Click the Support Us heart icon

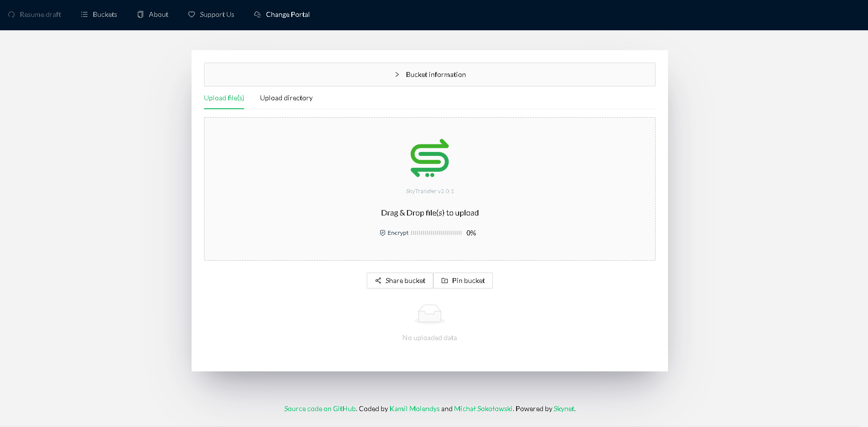point(192,14)
